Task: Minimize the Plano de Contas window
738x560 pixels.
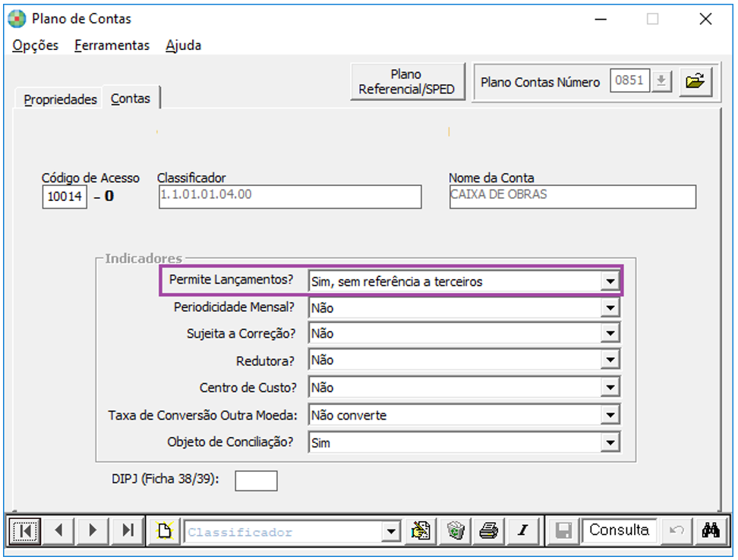Action: [x=601, y=19]
